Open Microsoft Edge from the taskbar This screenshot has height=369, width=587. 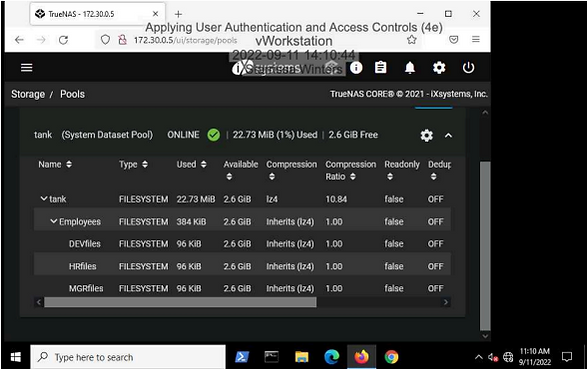click(x=332, y=357)
